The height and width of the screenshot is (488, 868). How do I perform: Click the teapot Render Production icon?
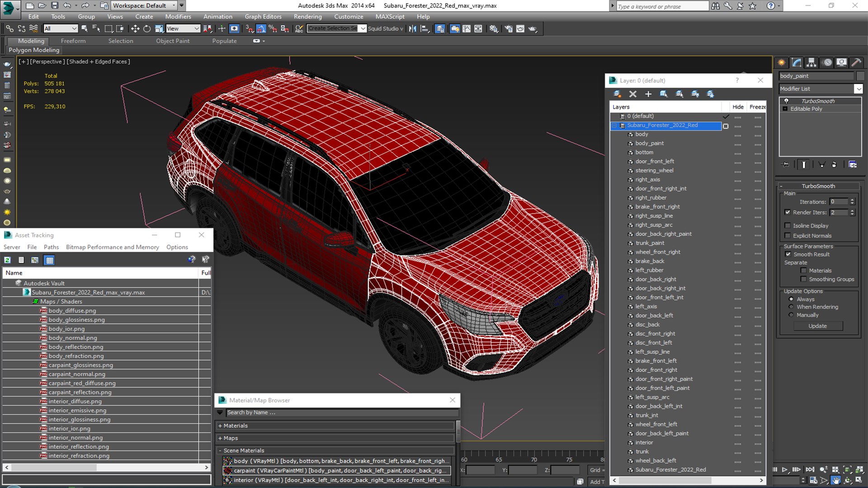(x=533, y=28)
